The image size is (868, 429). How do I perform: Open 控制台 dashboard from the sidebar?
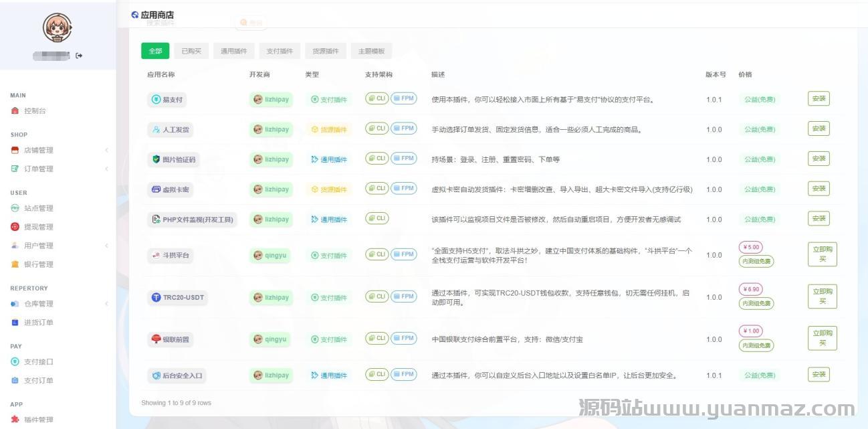(35, 111)
